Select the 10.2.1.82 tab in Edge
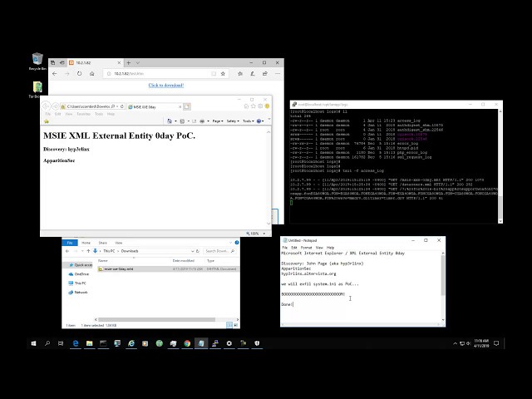Viewport: 532px width, 399px height. pos(95,63)
